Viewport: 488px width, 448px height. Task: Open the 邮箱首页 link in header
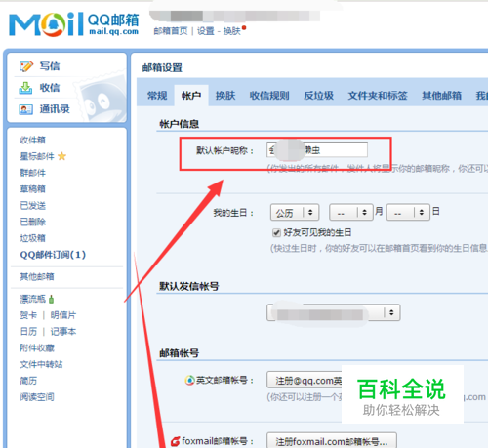pyautogui.click(x=171, y=31)
